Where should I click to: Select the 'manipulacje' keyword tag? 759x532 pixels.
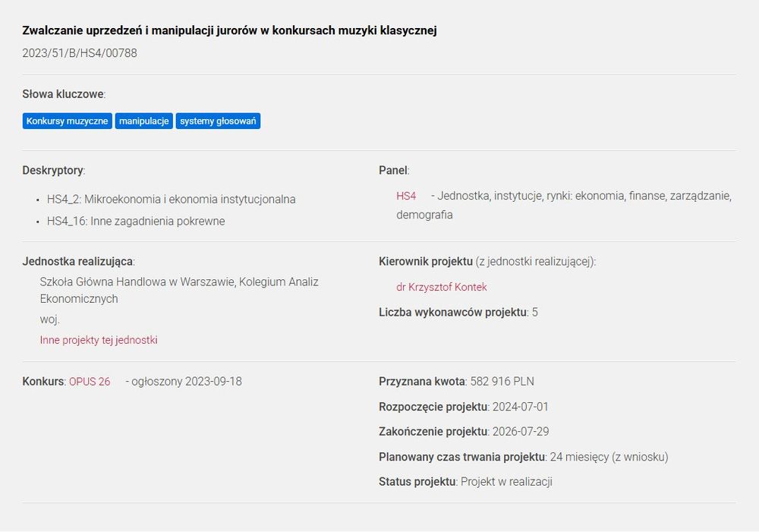coord(144,121)
